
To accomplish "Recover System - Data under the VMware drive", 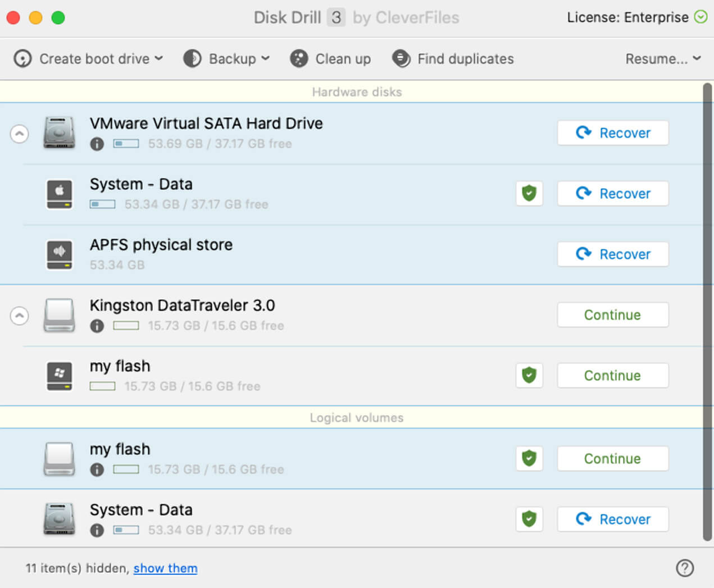I will click(x=613, y=194).
